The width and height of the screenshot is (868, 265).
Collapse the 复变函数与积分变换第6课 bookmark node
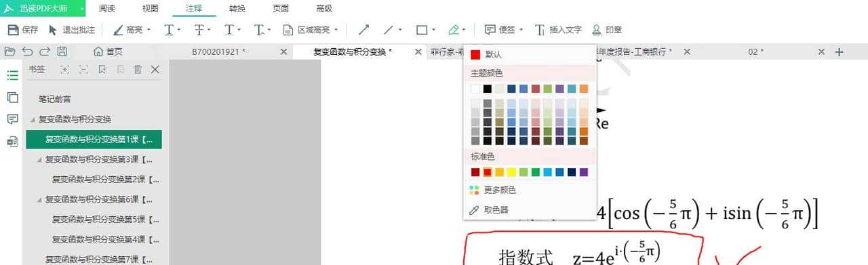point(39,200)
